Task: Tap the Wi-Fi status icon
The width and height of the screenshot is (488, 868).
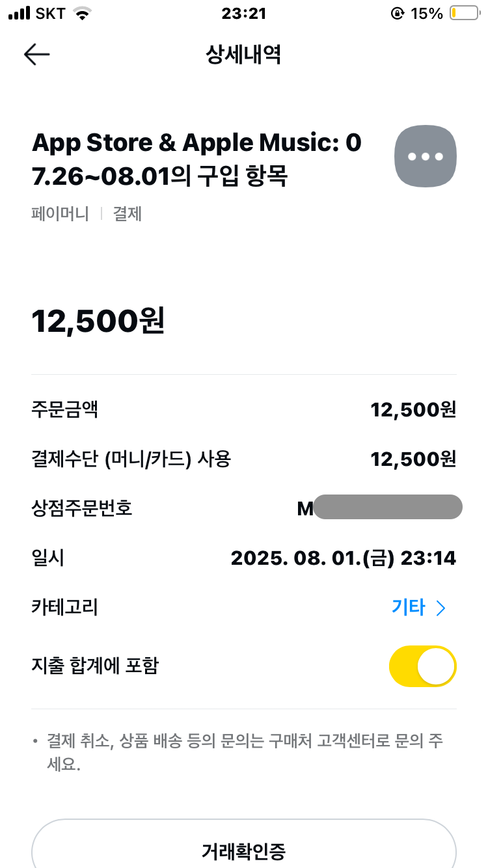Action: click(x=81, y=13)
